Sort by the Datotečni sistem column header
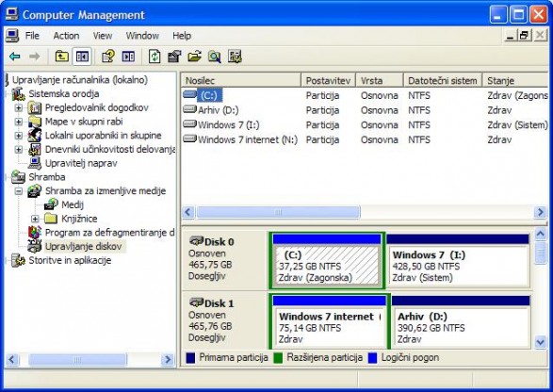 click(443, 80)
